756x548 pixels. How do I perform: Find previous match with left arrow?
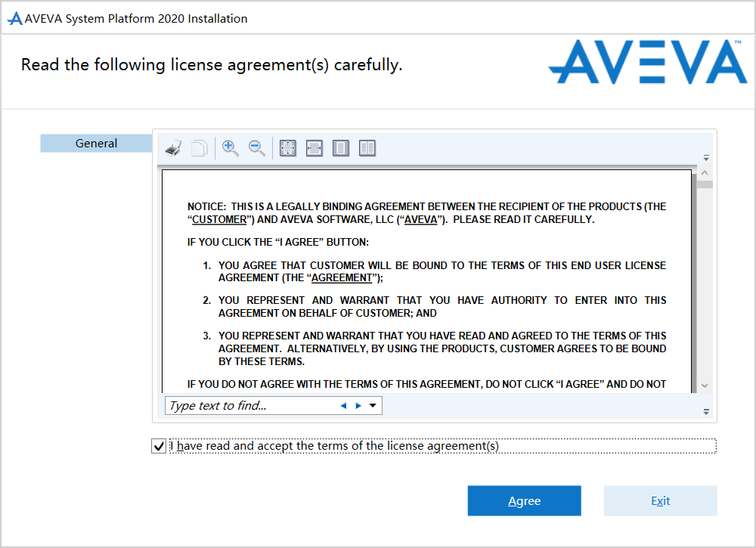pos(343,406)
